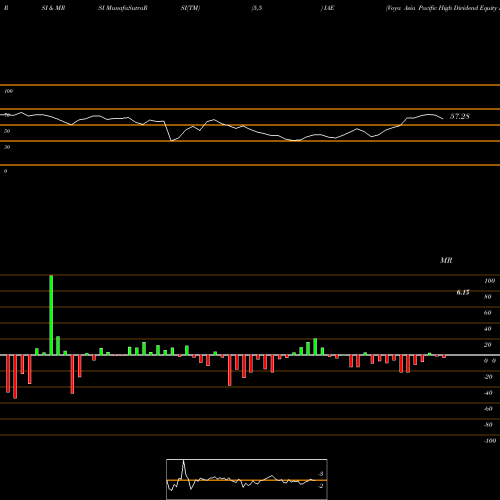Click the RSI value 57.28 label

(460, 116)
